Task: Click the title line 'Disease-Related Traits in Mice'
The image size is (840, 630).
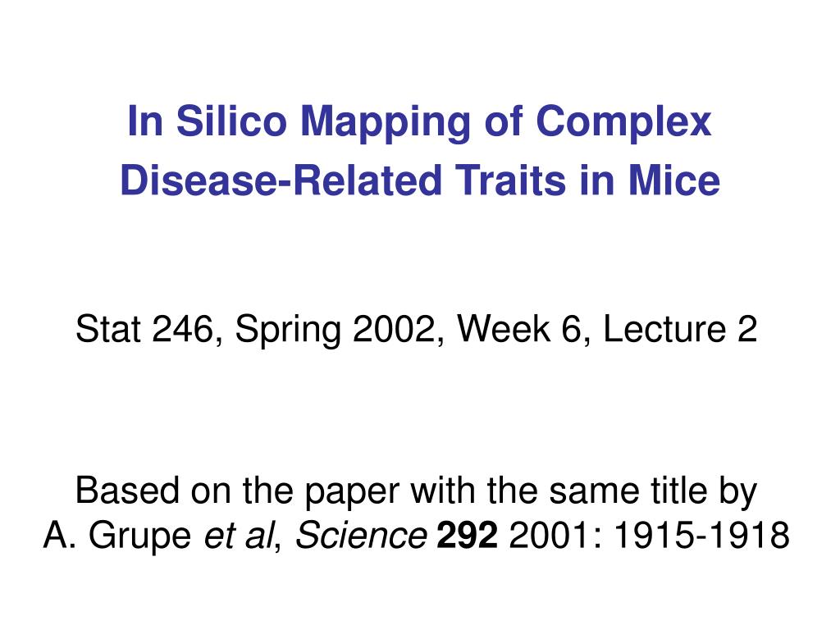Action: [420, 180]
